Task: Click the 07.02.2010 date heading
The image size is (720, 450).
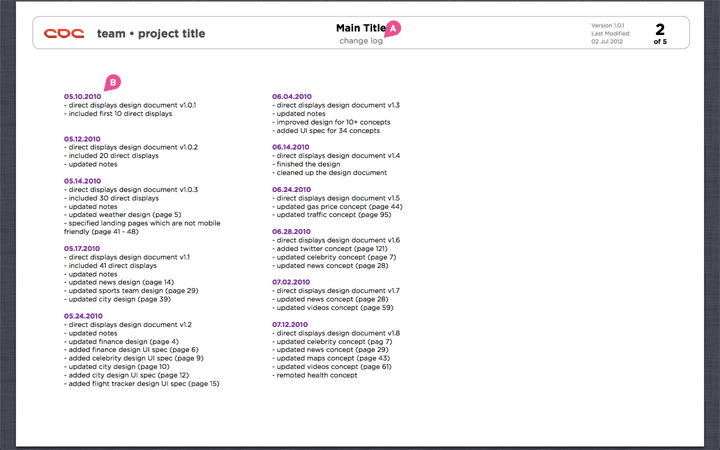Action: [x=292, y=282]
